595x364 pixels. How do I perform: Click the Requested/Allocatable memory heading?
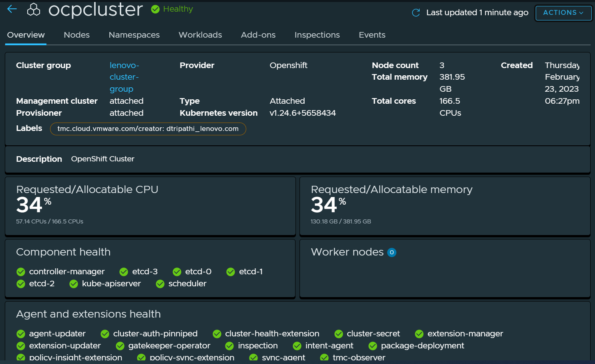coord(392,189)
